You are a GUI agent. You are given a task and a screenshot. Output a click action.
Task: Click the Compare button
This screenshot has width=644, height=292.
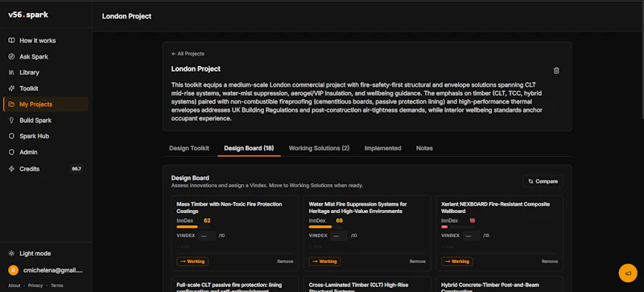pyautogui.click(x=543, y=181)
